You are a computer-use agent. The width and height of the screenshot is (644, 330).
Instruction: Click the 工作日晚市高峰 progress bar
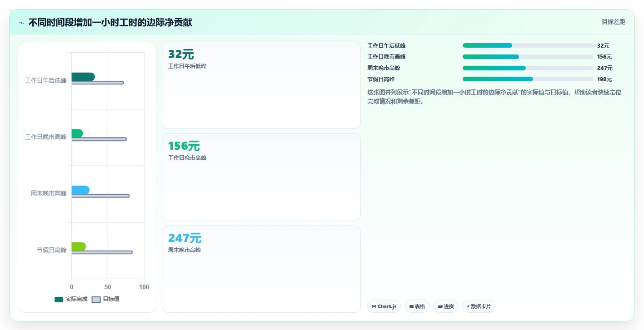click(x=528, y=57)
